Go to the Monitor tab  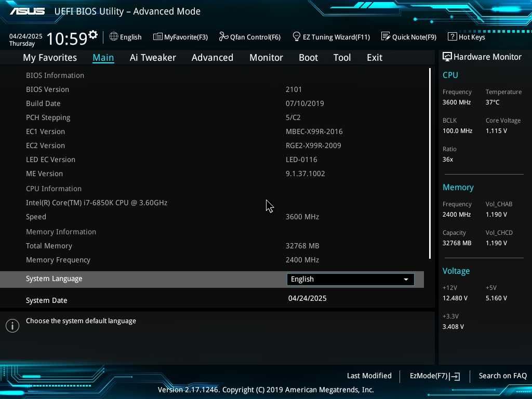click(x=266, y=57)
